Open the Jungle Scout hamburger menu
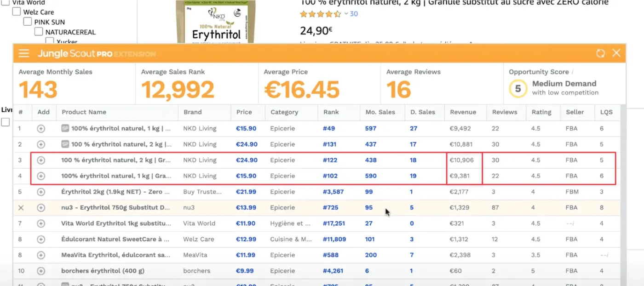 pyautogui.click(x=24, y=53)
